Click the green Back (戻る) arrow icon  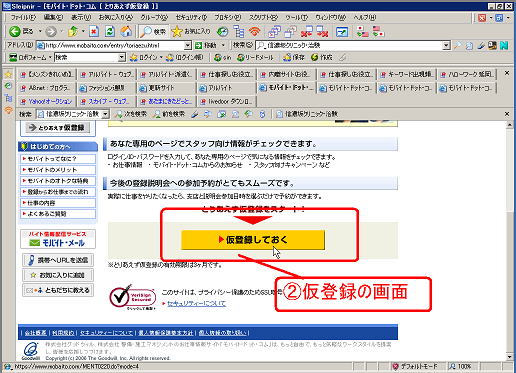pos(15,31)
